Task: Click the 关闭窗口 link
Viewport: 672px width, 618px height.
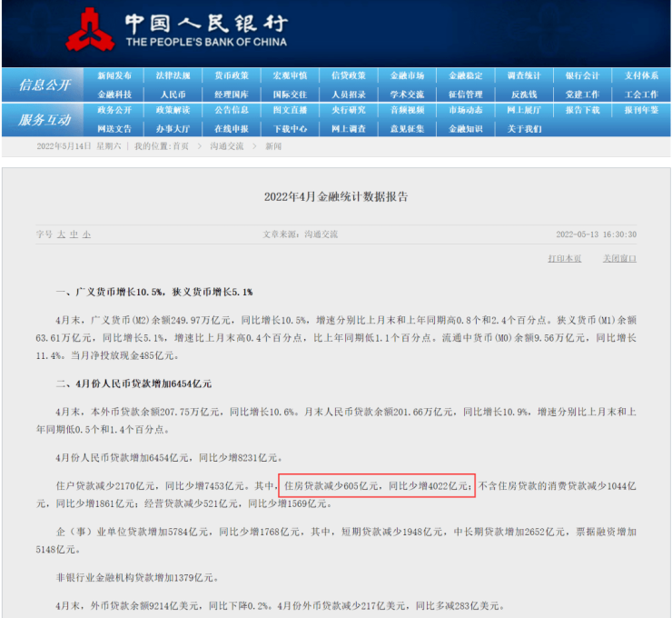Action: [619, 258]
